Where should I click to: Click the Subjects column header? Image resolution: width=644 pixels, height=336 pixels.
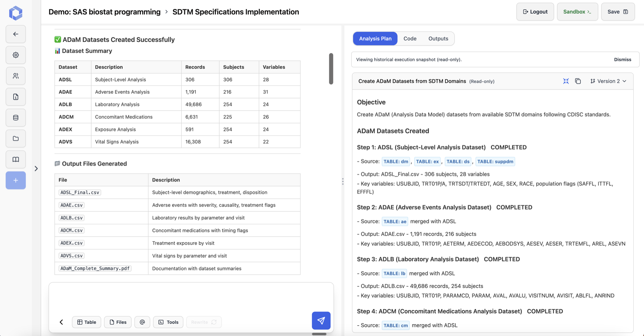pos(239,67)
